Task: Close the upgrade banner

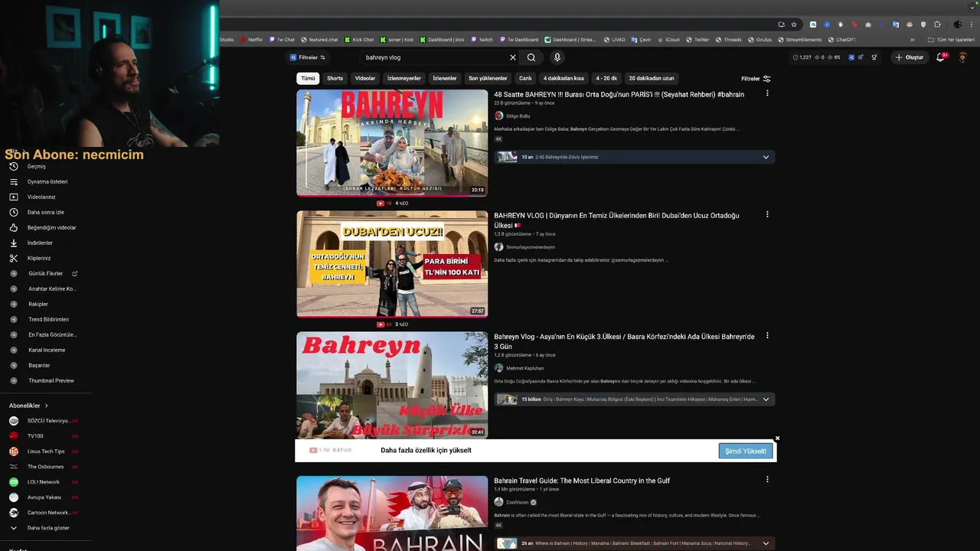Action: pyautogui.click(x=777, y=439)
